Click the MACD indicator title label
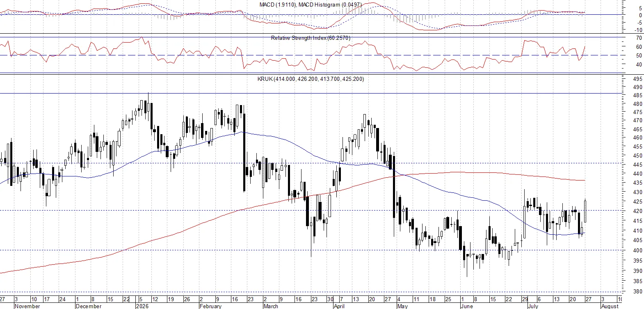Screen dimensions: 644x309 point(311,5)
